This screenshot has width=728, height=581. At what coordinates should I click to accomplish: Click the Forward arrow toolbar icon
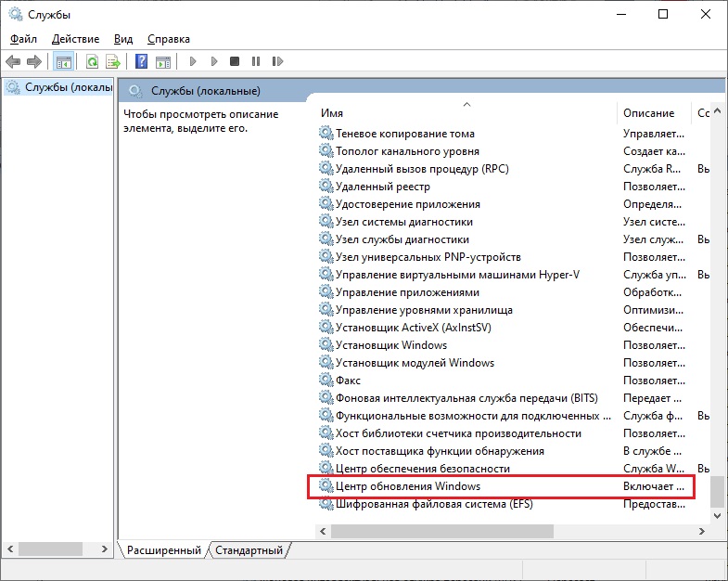(34, 61)
